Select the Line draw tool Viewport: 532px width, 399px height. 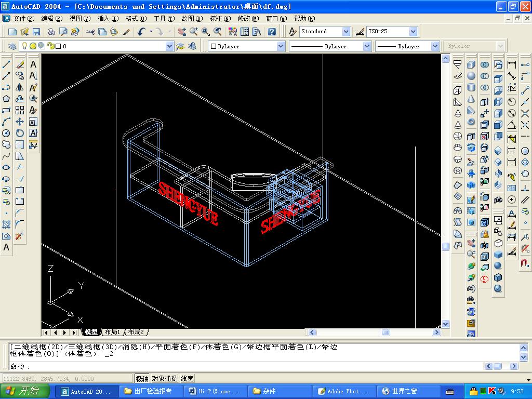(6, 64)
